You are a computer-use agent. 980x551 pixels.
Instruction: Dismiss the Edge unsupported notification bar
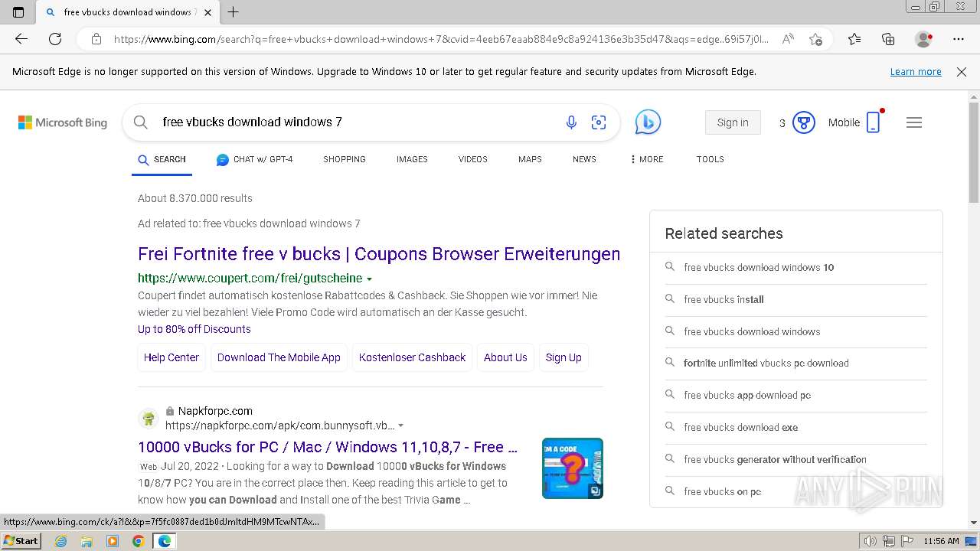(x=962, y=72)
